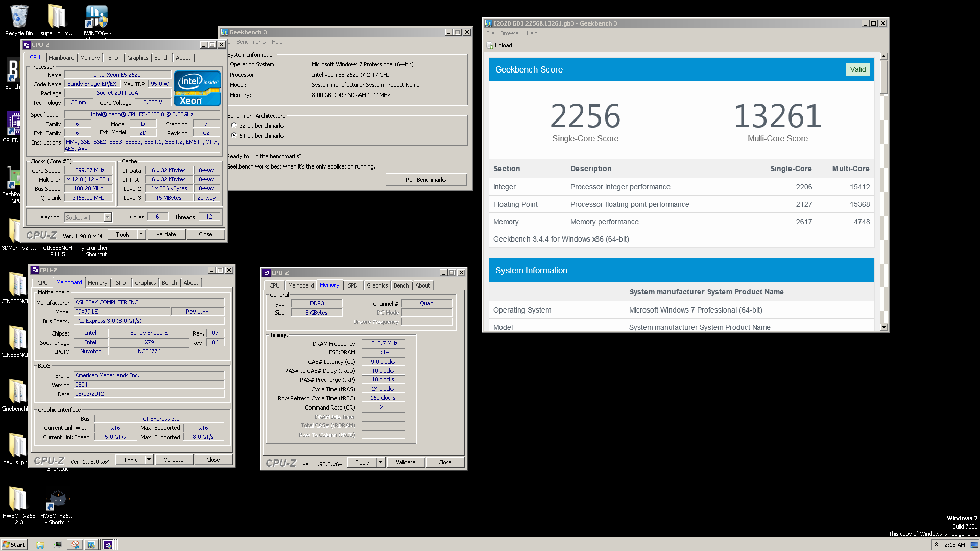
Task: Click the single-core score 2256
Action: click(585, 116)
